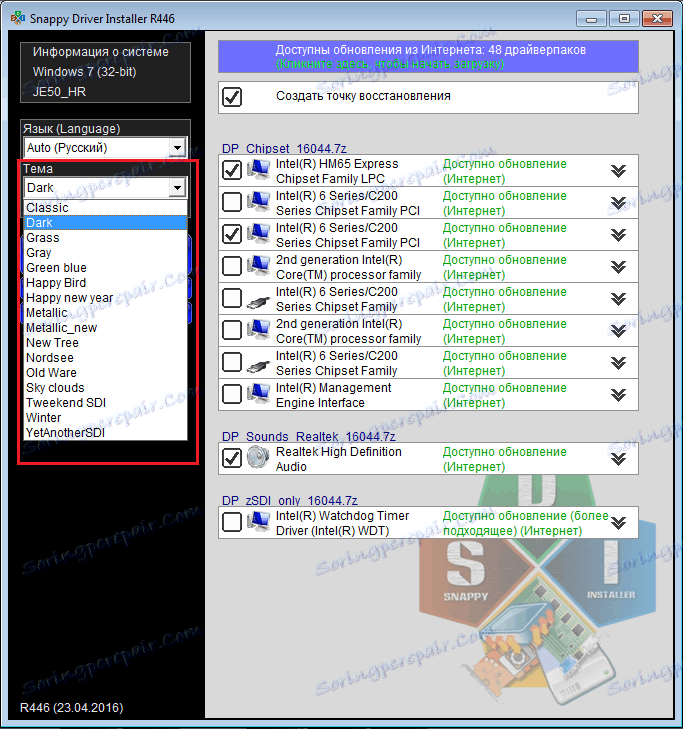683x729 pixels.
Task: Uncheck the Realtek High Definition Audio driver
Action: pyautogui.click(x=232, y=458)
